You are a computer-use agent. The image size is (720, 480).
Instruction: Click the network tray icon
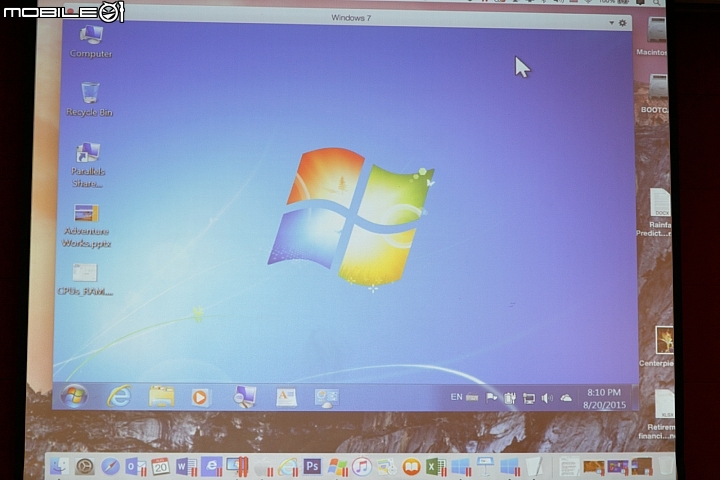529,398
